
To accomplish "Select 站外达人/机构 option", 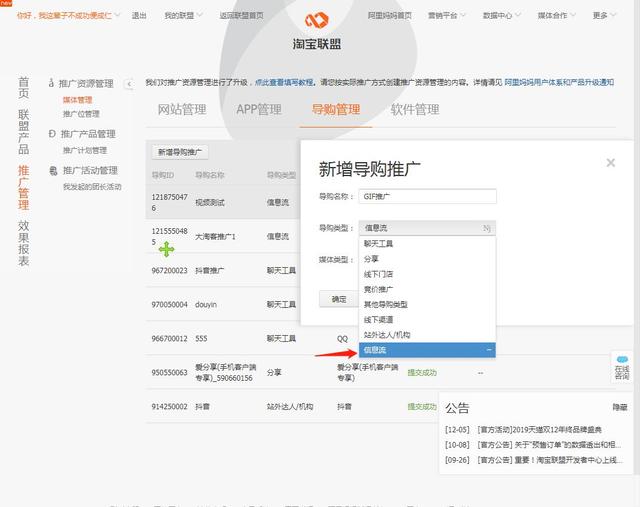I will [x=427, y=335].
